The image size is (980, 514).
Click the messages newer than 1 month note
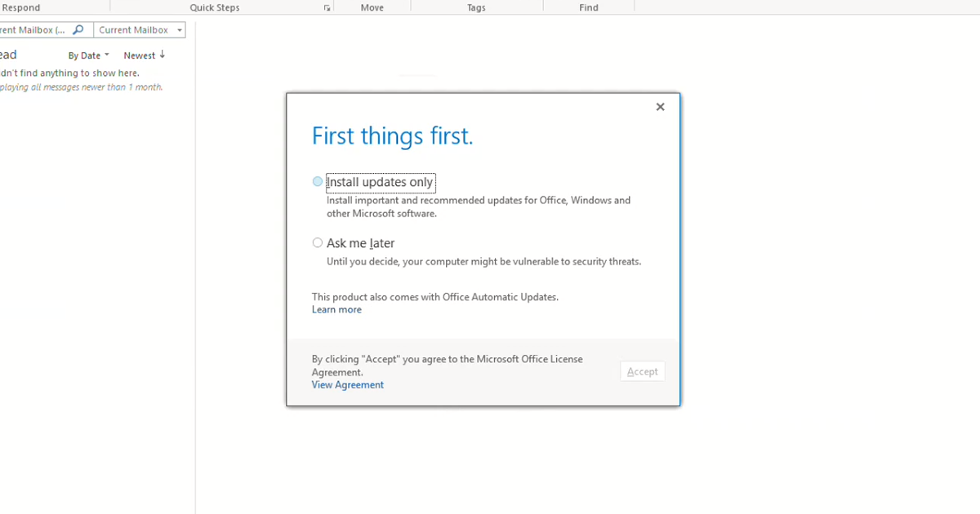pyautogui.click(x=81, y=87)
